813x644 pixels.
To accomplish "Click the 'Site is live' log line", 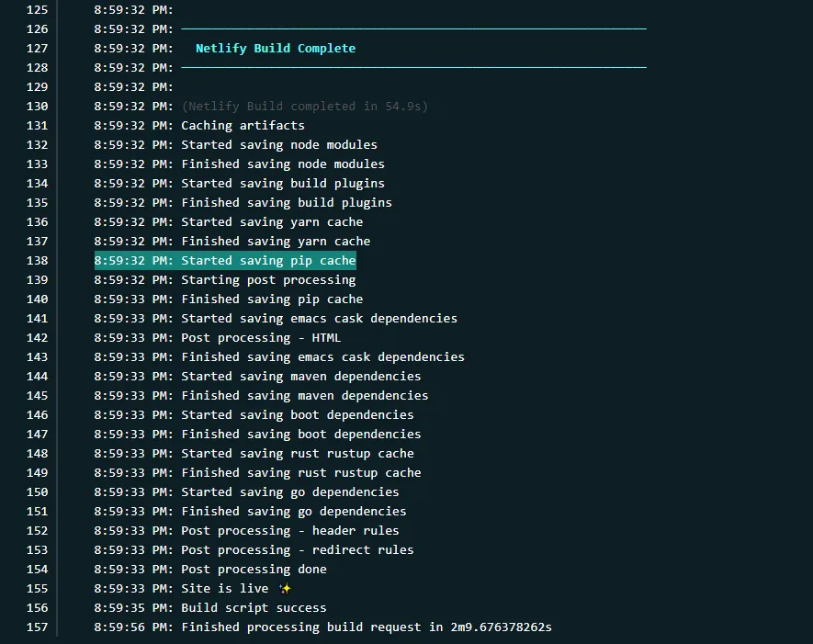I will coord(194,589).
